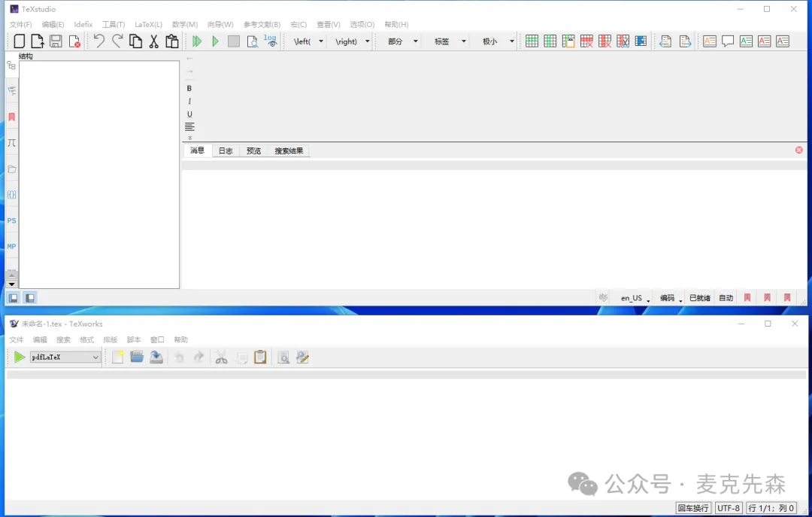Switch to the 消息 messages tab

pos(197,151)
